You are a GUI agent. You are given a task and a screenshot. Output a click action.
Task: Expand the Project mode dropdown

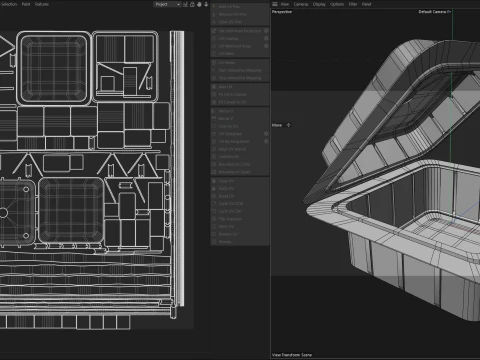(x=167, y=4)
